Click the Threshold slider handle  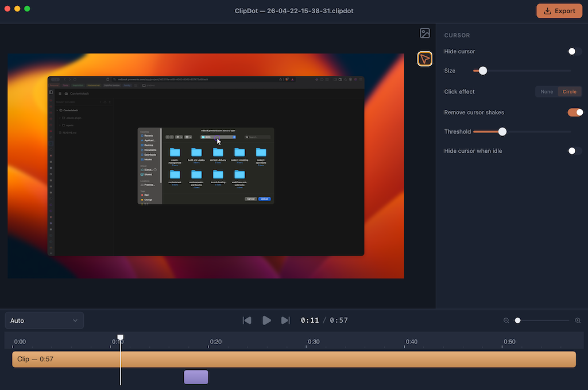(x=502, y=132)
